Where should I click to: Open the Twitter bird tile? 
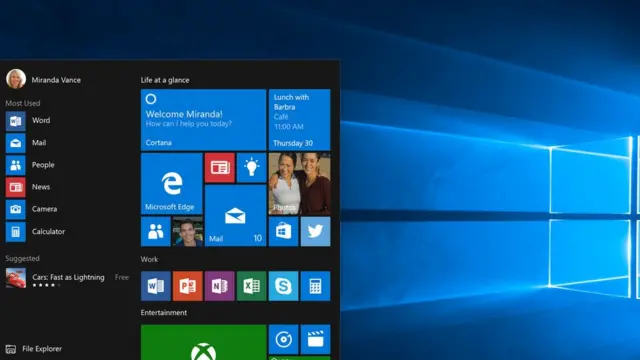[316, 231]
